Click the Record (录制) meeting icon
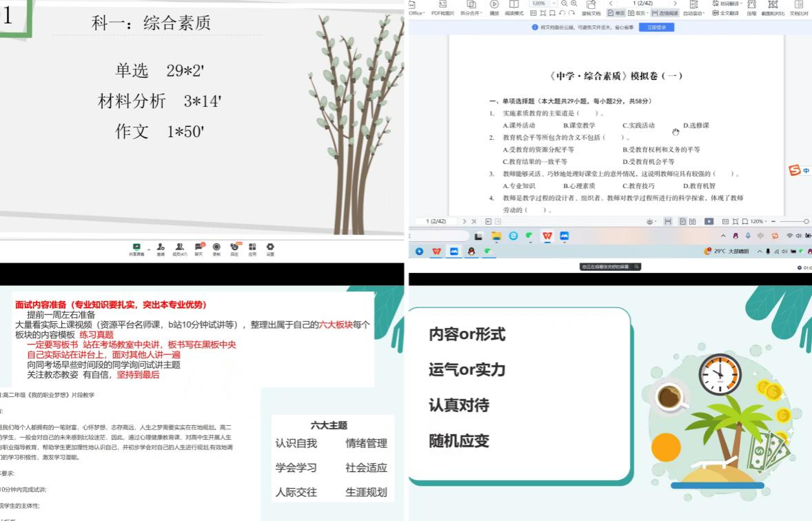The width and height of the screenshot is (812, 521). click(x=216, y=247)
